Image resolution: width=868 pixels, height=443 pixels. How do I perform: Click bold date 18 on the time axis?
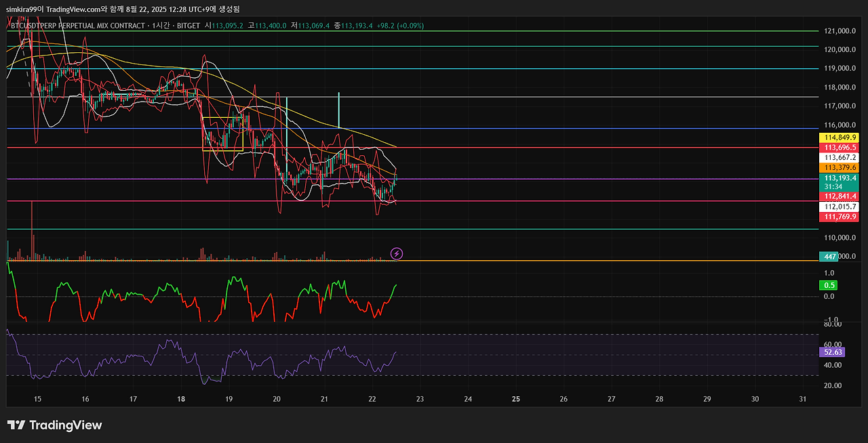tap(181, 400)
